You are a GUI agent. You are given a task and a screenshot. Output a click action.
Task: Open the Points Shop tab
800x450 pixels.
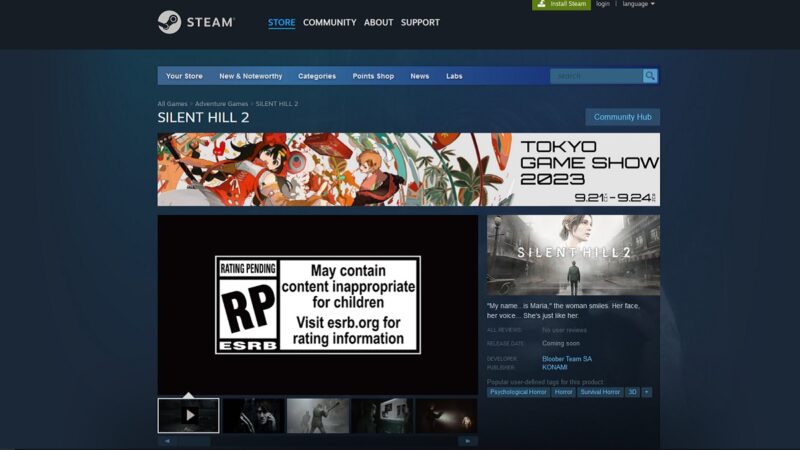coord(373,76)
